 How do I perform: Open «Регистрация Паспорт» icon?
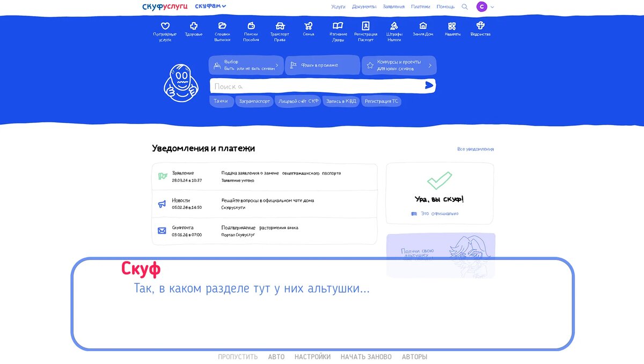365,30
